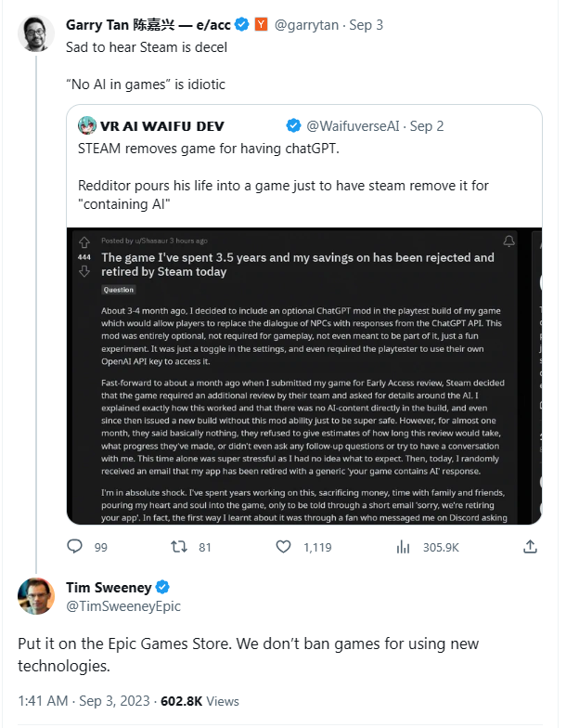Screen dimensions: 579x728
Task: Click the notification bell on the Reddit post
Action: [508, 241]
